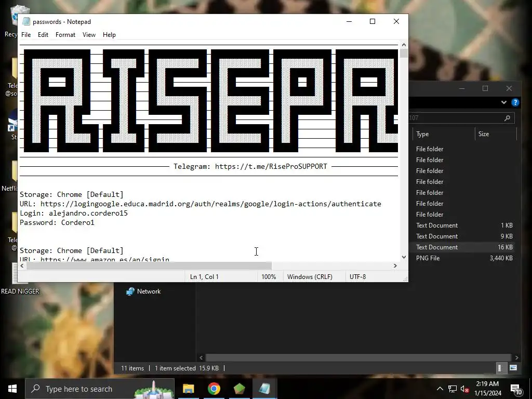Click the network icon in system tray

point(453,389)
